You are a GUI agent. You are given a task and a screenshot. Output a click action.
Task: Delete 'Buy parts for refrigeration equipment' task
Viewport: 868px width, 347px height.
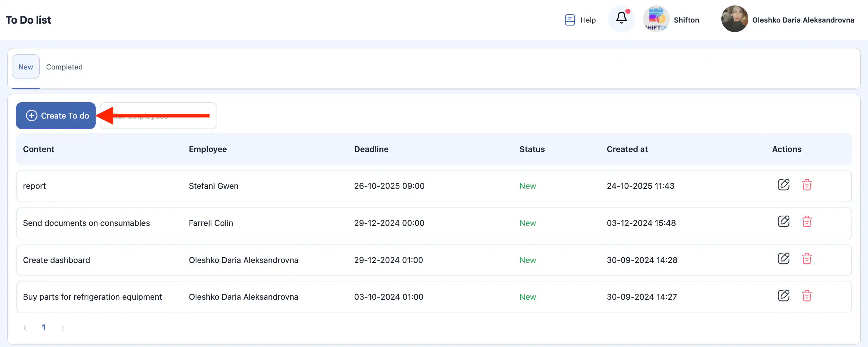click(807, 296)
